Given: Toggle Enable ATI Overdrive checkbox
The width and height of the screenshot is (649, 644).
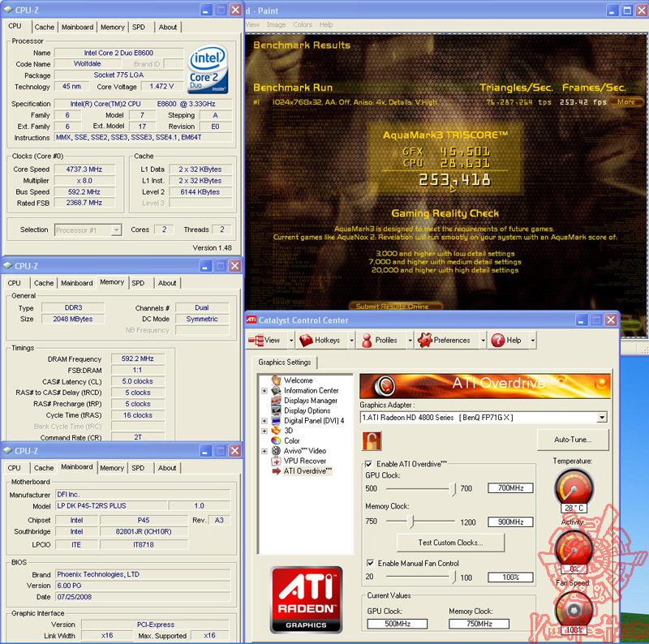Looking at the screenshot, I should click(368, 464).
